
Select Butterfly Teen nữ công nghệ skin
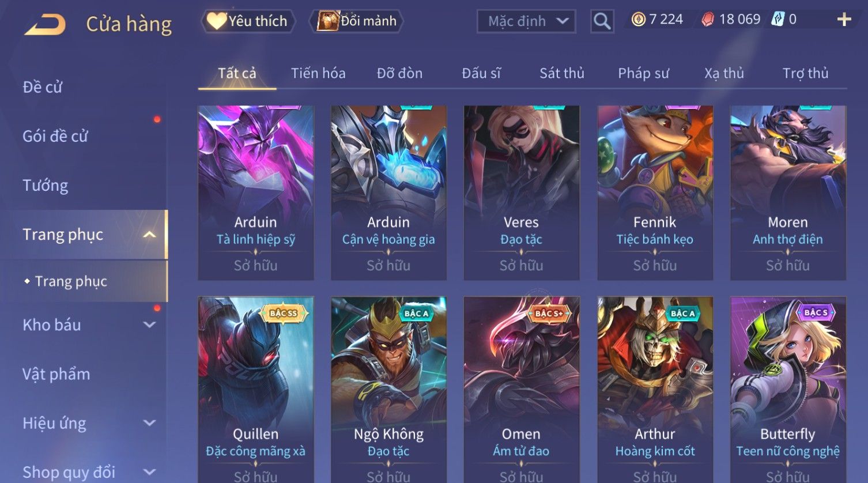coord(788,390)
